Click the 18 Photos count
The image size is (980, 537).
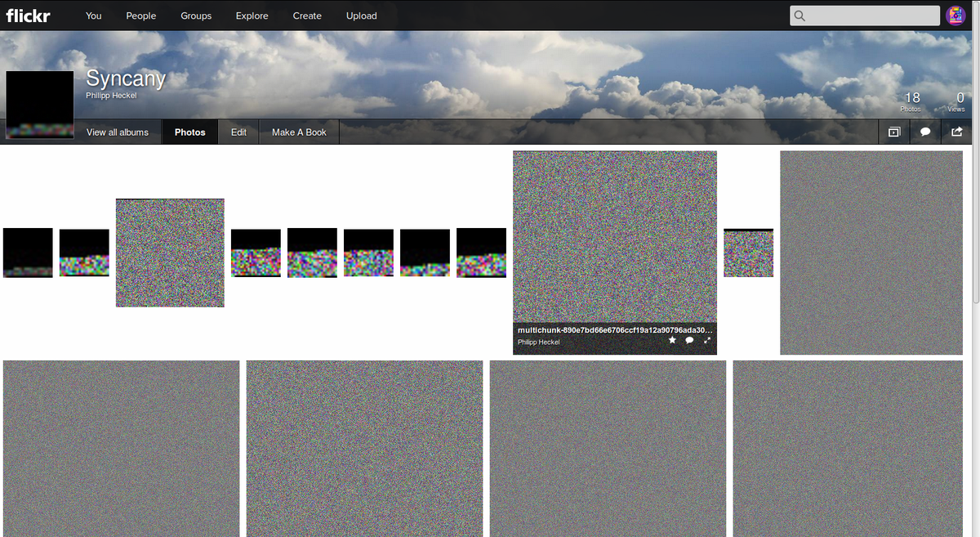pos(911,102)
